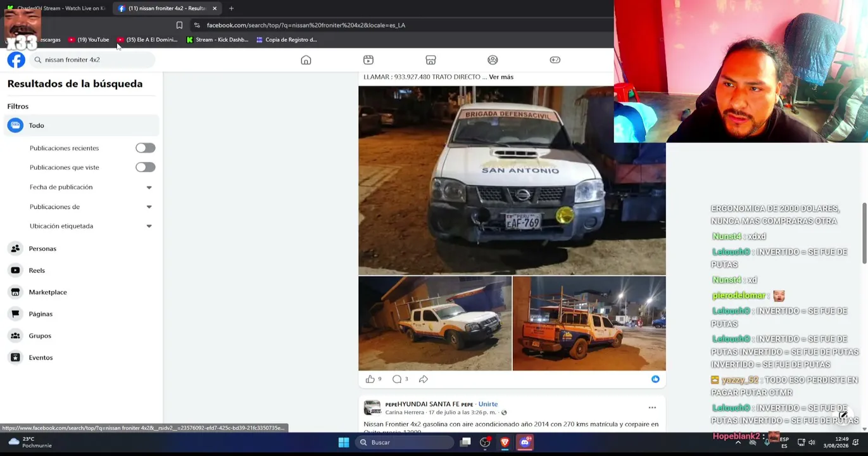Viewport: 868px width, 456px height.
Task: Open more options for Hyundai Santa Fe post
Action: pyautogui.click(x=652, y=408)
